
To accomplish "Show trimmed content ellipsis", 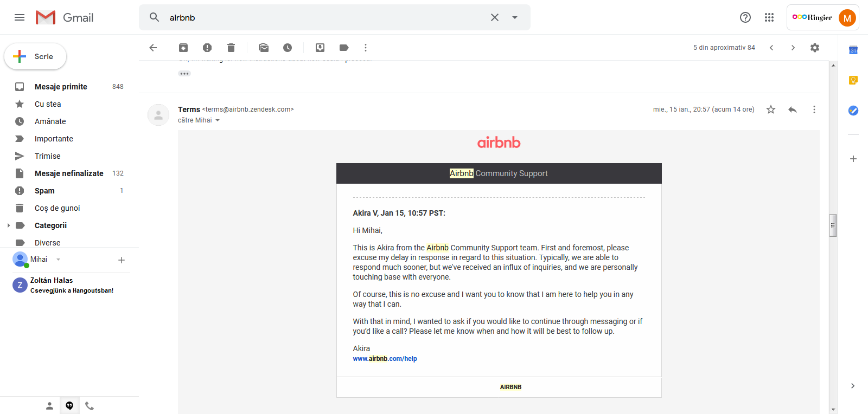I will pyautogui.click(x=184, y=74).
